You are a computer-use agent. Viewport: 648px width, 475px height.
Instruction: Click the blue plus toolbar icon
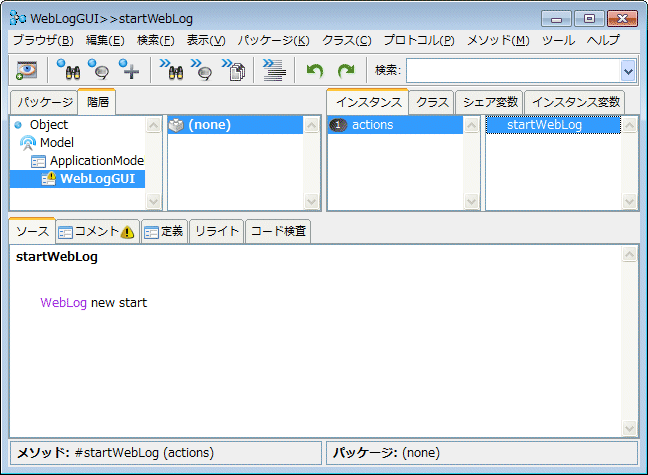tap(129, 70)
